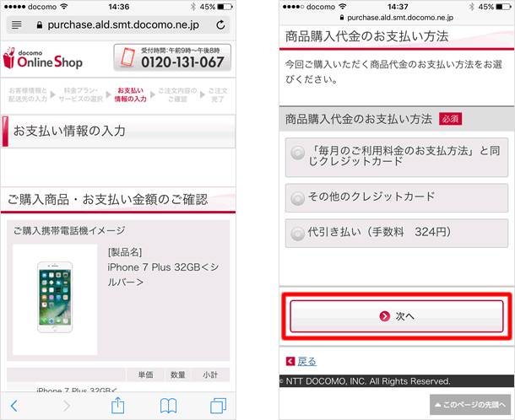Tap the Bluetooth icon in right status bar

coord(472,7)
